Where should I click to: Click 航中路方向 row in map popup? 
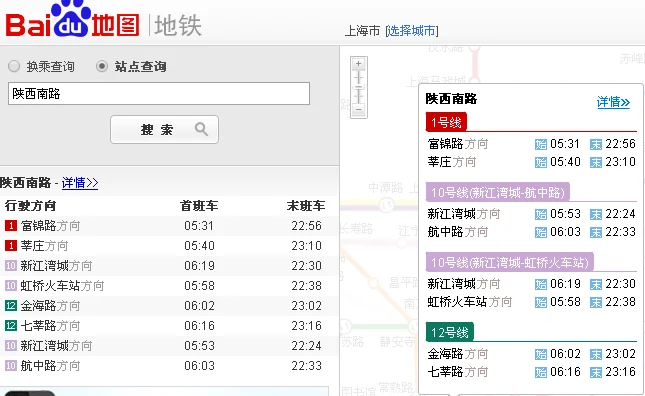click(531, 232)
